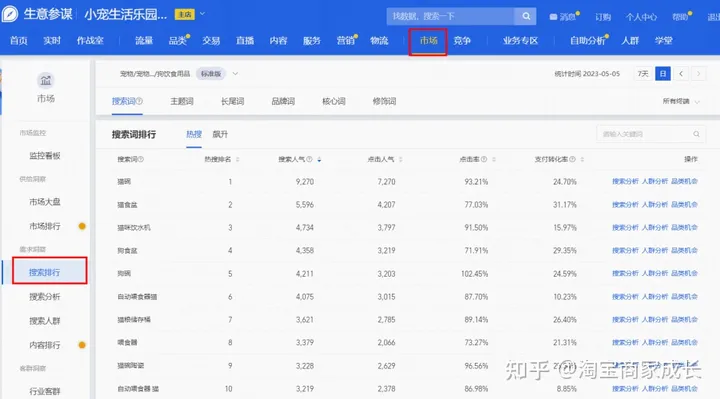Viewport: 720px width, 399px height.
Task: Click 搜索分析 link in rank 1 row
Action: coord(625,181)
